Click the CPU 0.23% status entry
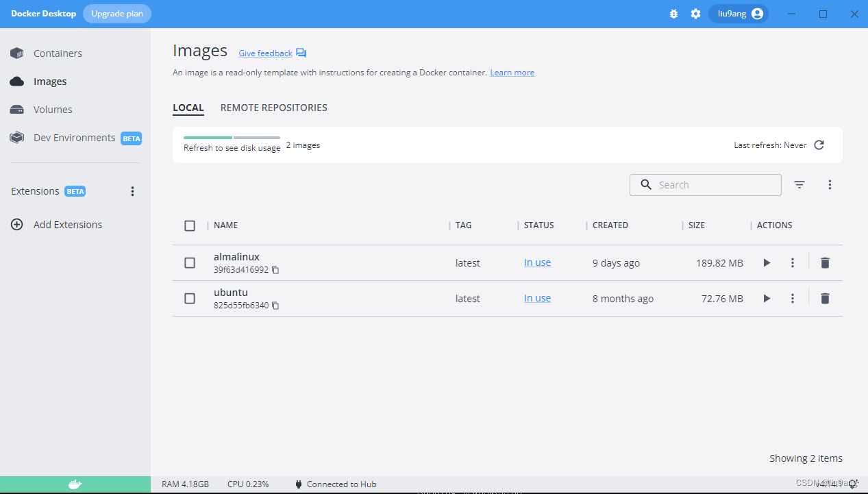 (248, 484)
